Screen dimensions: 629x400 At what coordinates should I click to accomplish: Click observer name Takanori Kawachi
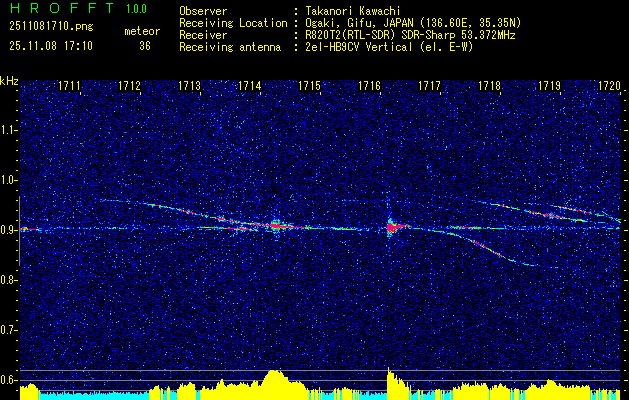353,11
